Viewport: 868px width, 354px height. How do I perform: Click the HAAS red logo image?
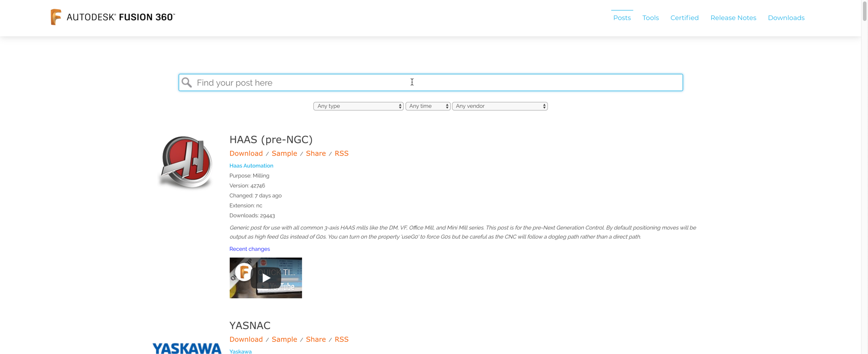click(x=186, y=162)
